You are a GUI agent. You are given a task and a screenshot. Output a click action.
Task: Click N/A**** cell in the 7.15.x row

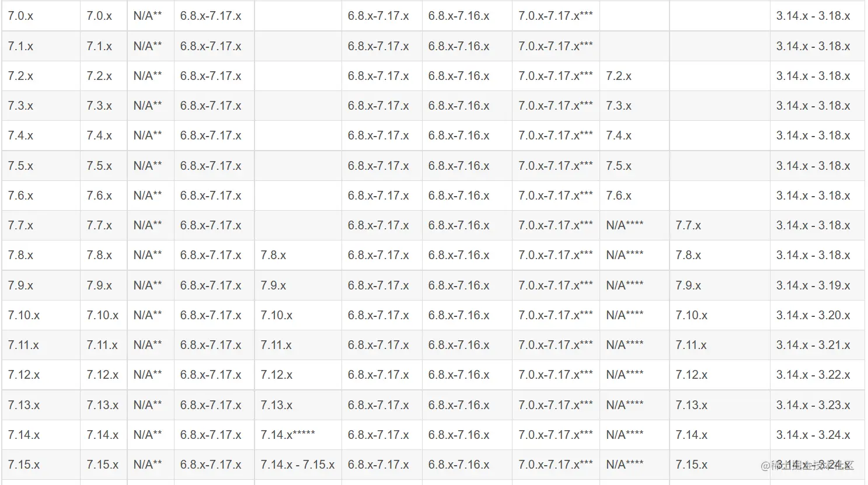click(x=625, y=465)
